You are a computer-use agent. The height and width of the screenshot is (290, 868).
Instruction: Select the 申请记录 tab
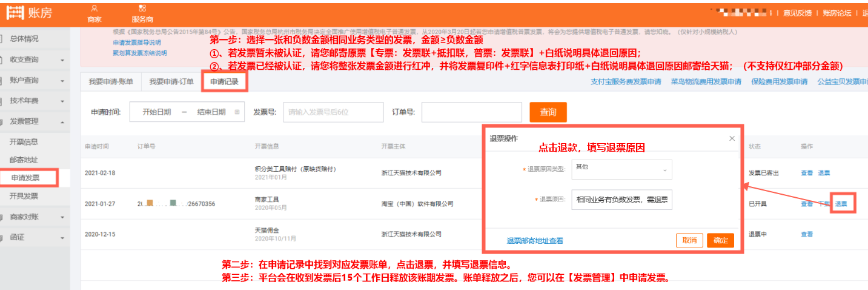(x=224, y=81)
